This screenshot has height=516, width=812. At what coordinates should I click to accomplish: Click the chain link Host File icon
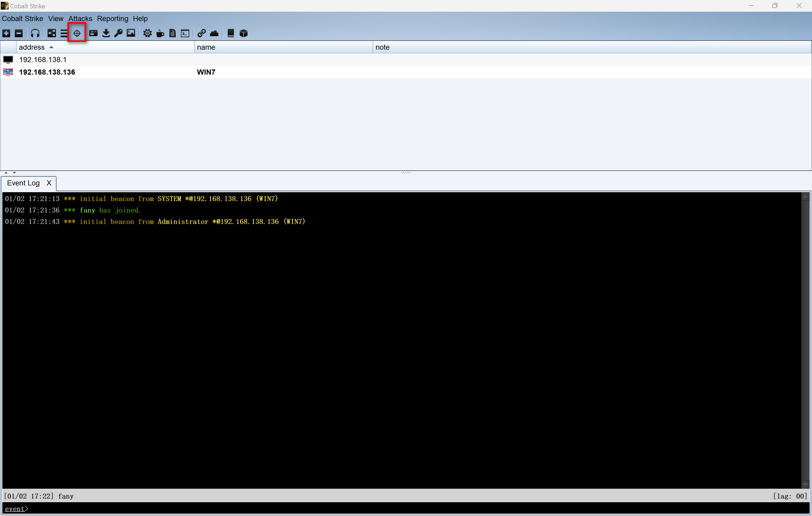(x=202, y=33)
